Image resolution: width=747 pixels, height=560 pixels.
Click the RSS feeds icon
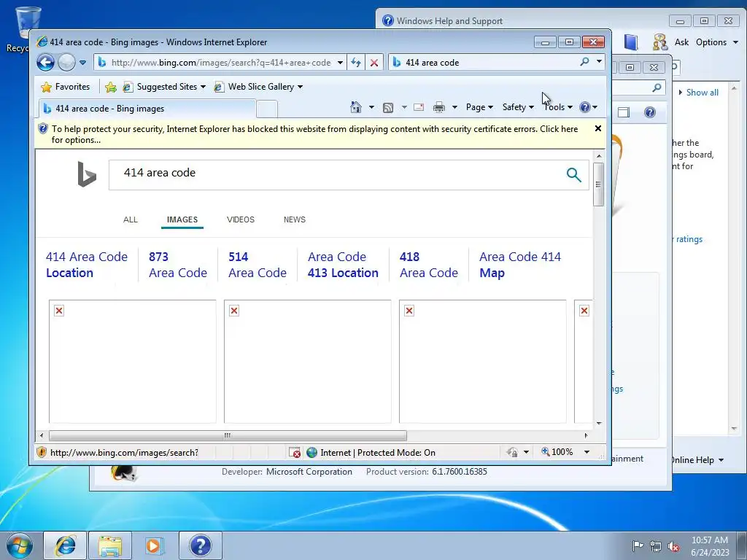(x=388, y=107)
